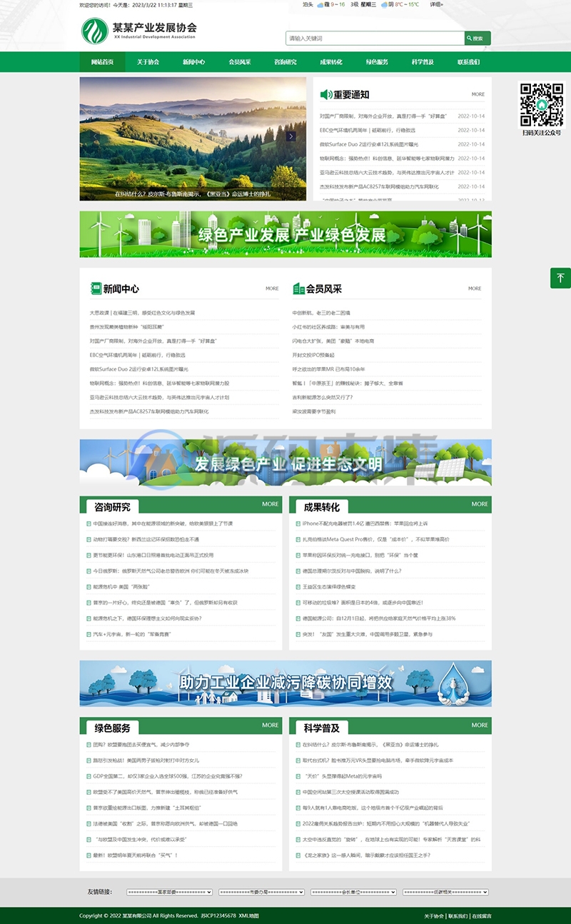Image resolution: width=571 pixels, height=924 pixels.
Task: Open the 联系我们 nav item
Action: (468, 62)
